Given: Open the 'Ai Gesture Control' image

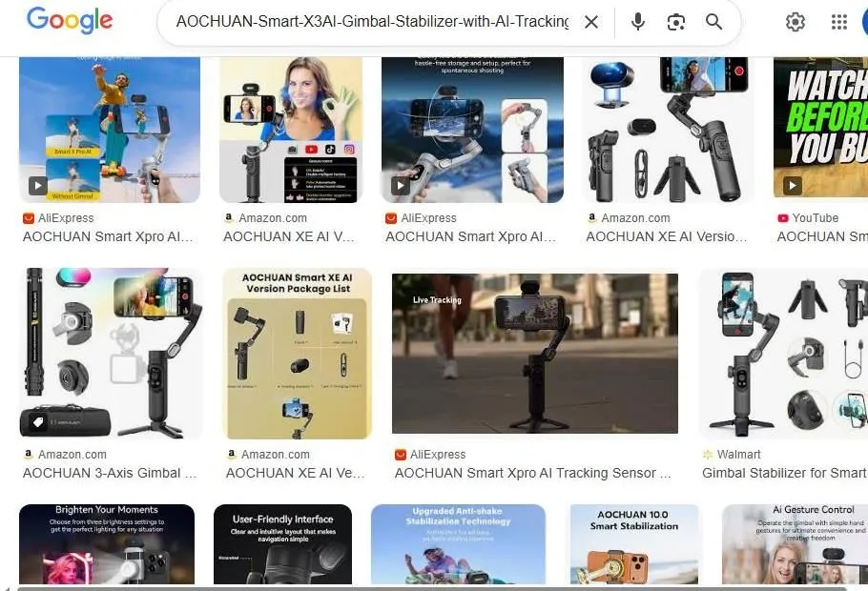Looking at the screenshot, I should click(x=795, y=544).
